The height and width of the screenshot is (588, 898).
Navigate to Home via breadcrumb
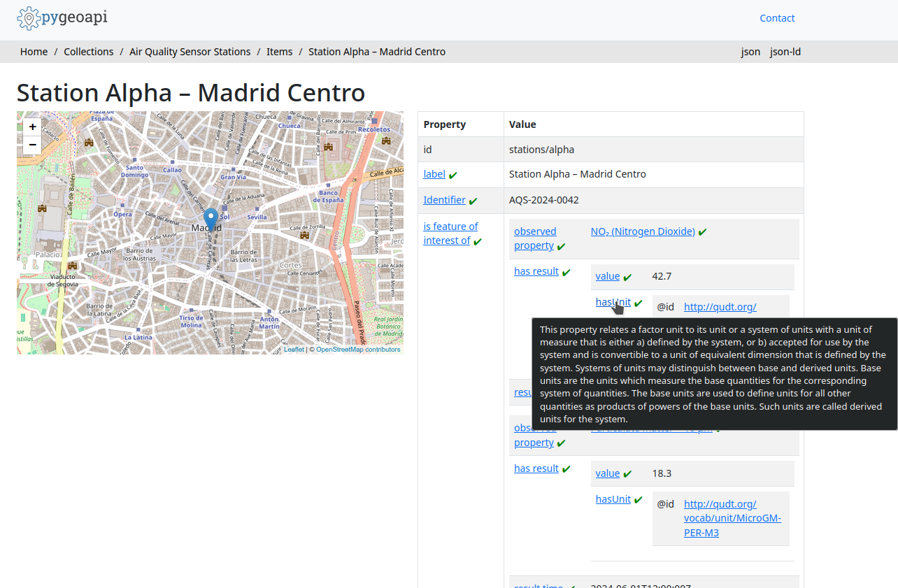34,51
